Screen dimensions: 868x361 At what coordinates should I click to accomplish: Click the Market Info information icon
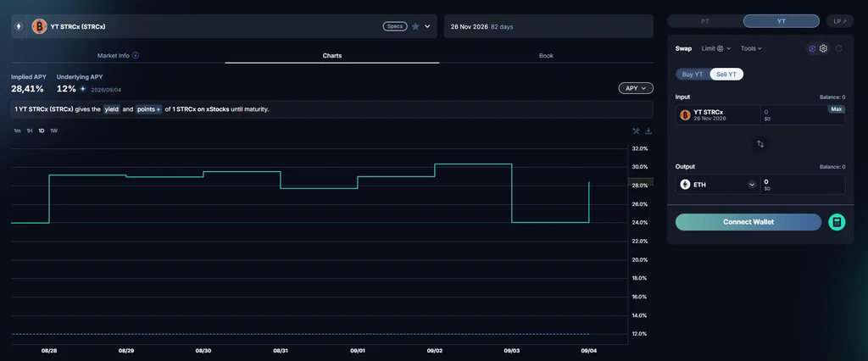coord(136,55)
